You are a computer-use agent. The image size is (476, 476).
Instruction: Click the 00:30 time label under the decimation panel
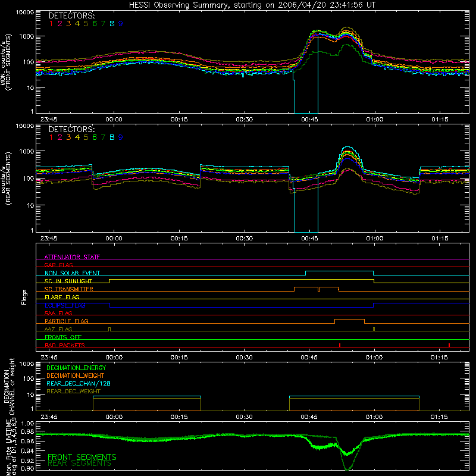pyautogui.click(x=244, y=417)
